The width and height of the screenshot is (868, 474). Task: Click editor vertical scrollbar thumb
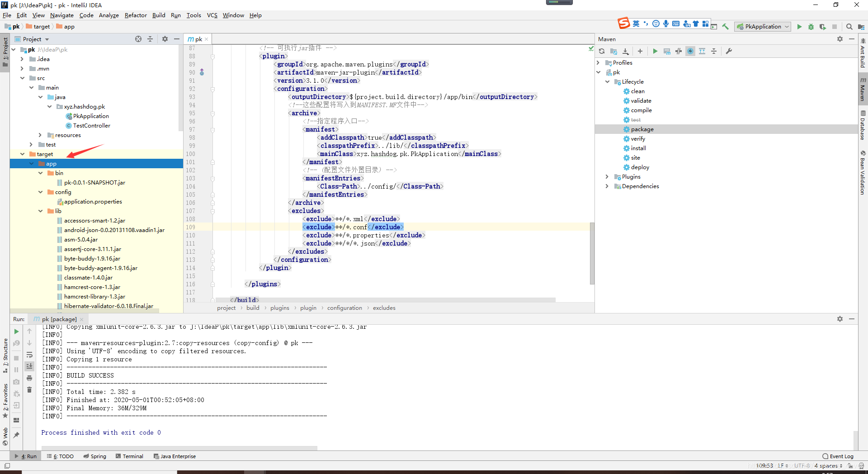(x=592, y=253)
